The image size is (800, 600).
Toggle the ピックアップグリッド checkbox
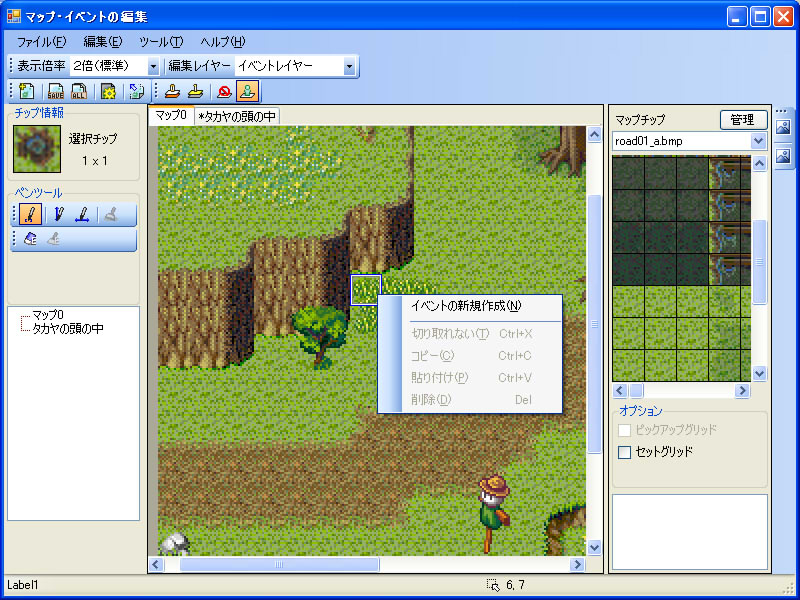624,430
